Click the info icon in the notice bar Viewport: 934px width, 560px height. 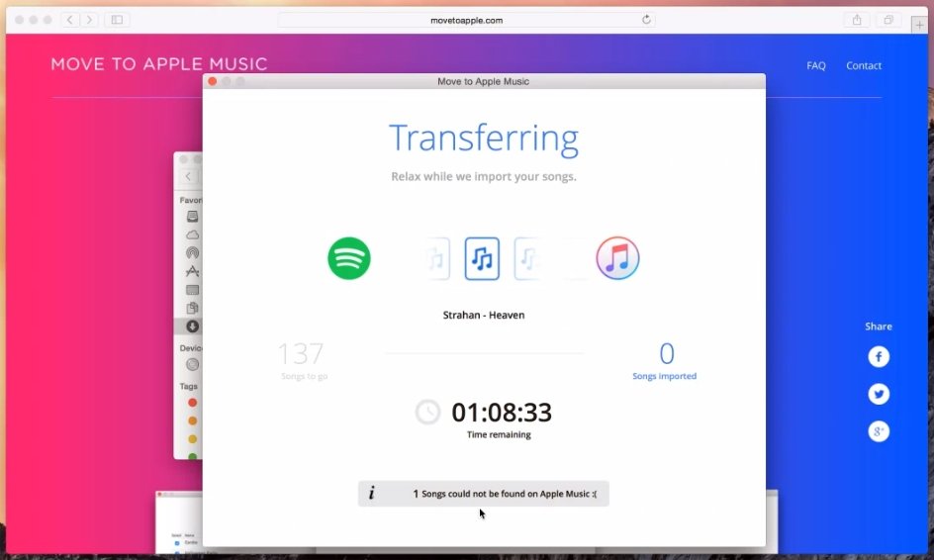tap(372, 493)
